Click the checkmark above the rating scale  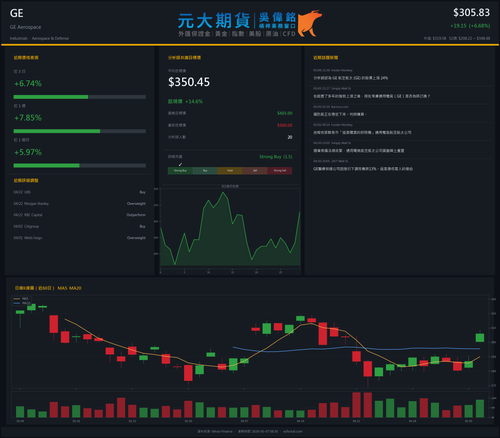[180, 164]
